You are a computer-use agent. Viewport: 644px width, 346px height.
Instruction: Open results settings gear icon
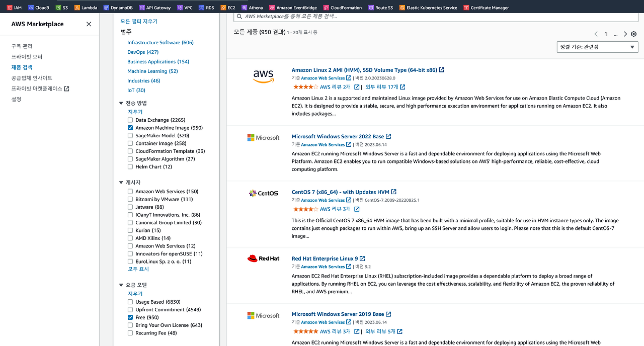pos(634,34)
